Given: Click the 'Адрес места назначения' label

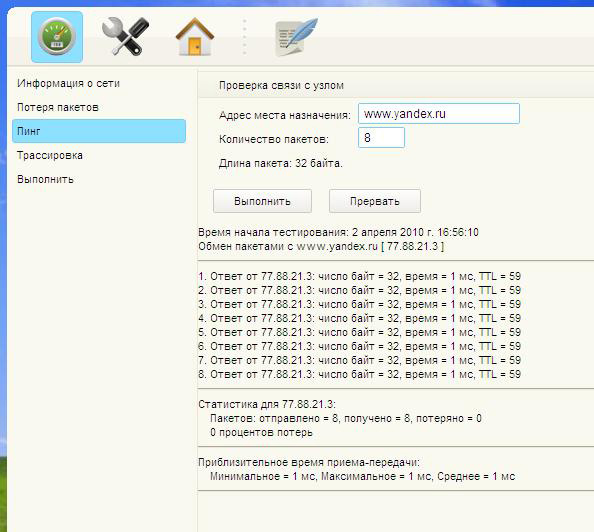Looking at the screenshot, I should [285, 115].
